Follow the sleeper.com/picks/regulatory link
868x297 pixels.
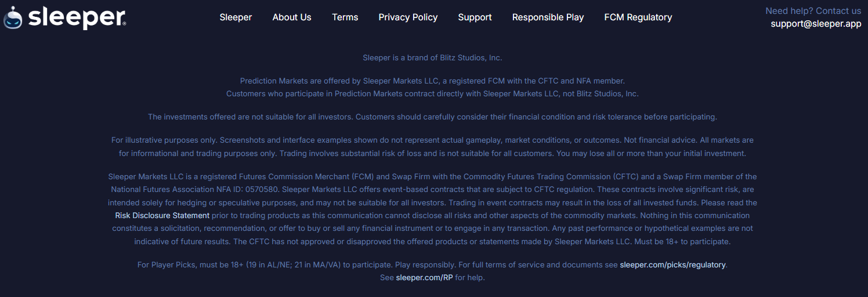coord(672,265)
